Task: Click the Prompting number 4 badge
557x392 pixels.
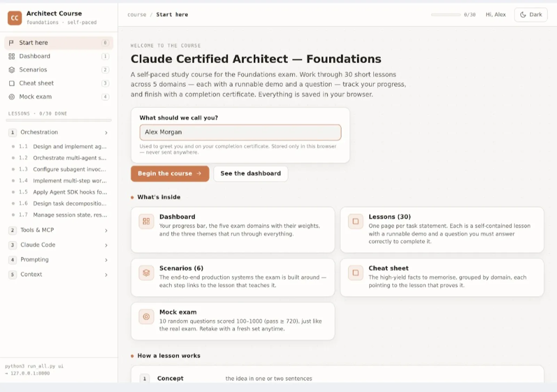Action: coord(13,260)
